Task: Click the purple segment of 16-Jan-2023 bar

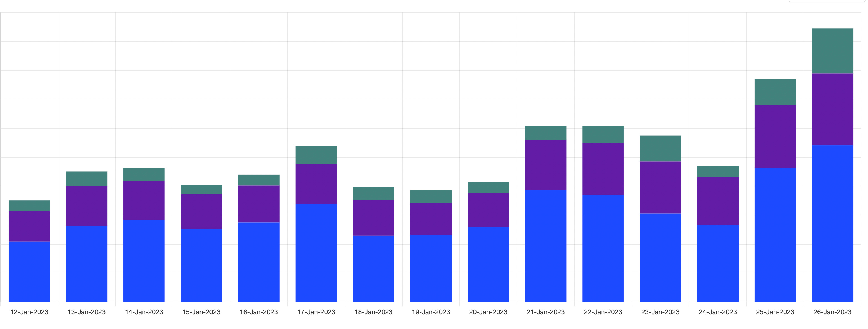Action: [x=258, y=204]
